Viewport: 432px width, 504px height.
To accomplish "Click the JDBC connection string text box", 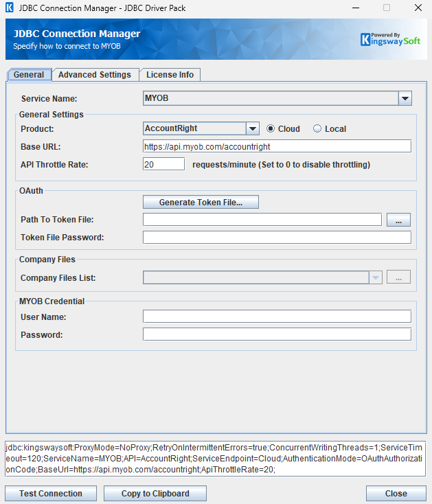I will (x=216, y=459).
